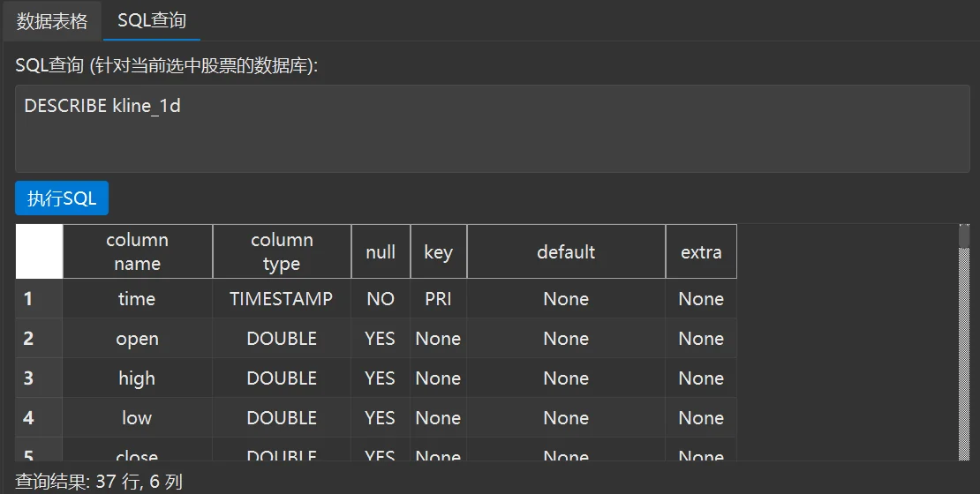The width and height of the screenshot is (980, 494).
Task: Select the key None cell in high row
Action: 438,378
